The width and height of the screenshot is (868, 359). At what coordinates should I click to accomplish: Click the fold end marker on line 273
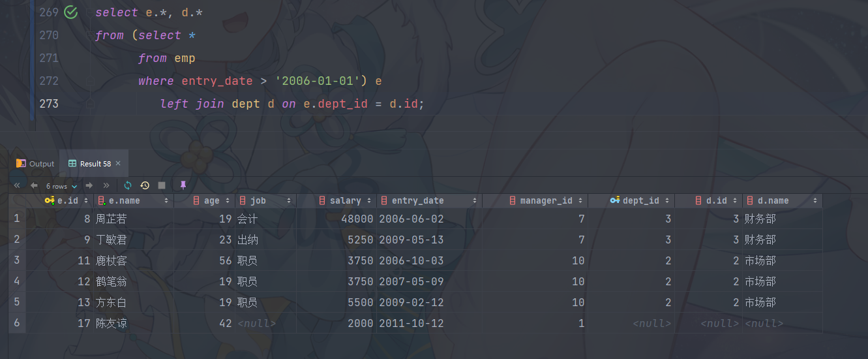point(90,104)
